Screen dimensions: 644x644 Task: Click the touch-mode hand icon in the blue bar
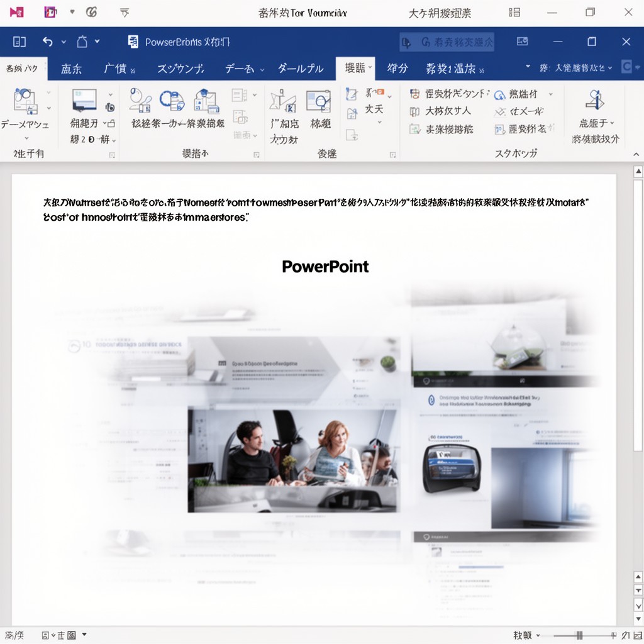[x=82, y=42]
